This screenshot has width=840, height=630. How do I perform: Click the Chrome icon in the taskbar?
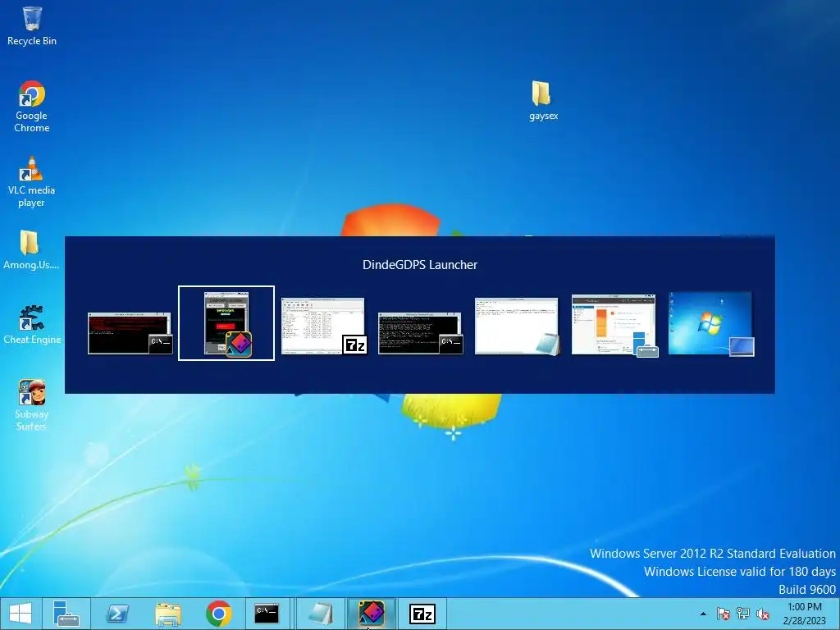pos(218,614)
